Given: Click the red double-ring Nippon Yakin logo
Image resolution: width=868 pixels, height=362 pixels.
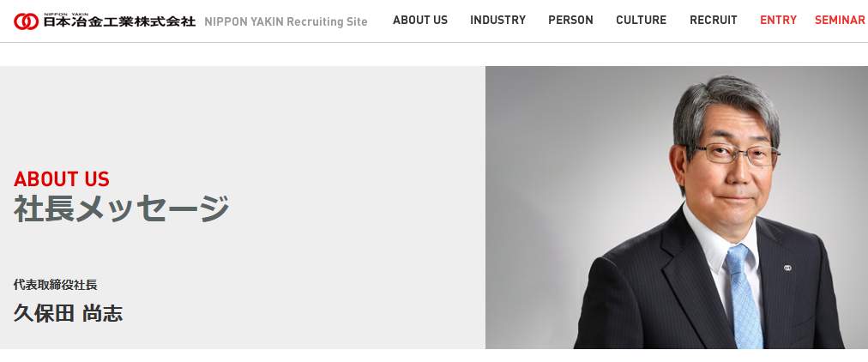Looking at the screenshot, I should [27, 21].
